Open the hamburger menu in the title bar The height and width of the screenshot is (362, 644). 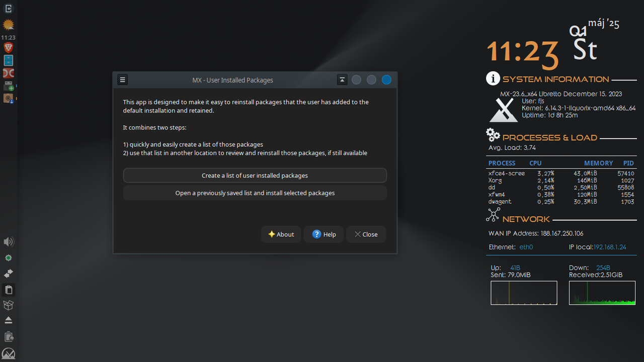pyautogui.click(x=122, y=79)
